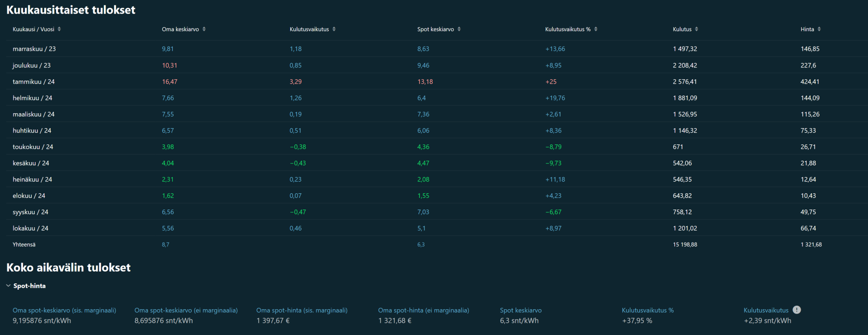Viewport: 868px width, 335px height.
Task: Click the Yhteensä total row label
Action: coord(24,244)
